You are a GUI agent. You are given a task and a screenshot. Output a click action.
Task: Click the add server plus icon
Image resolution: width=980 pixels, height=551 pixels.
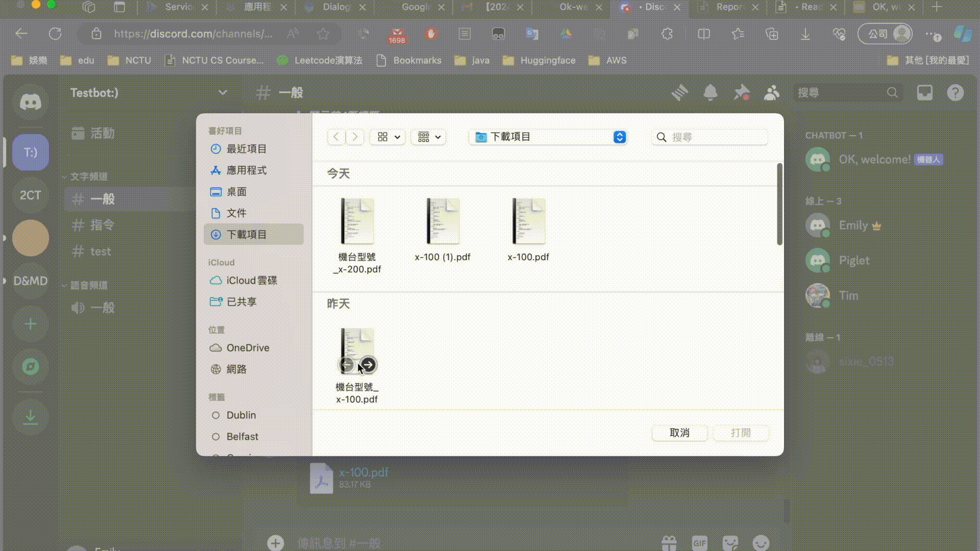(30, 324)
